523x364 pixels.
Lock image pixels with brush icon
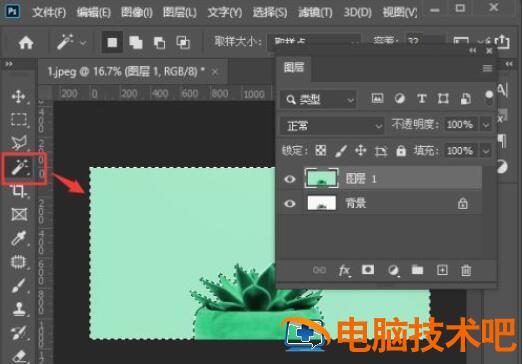(341, 151)
